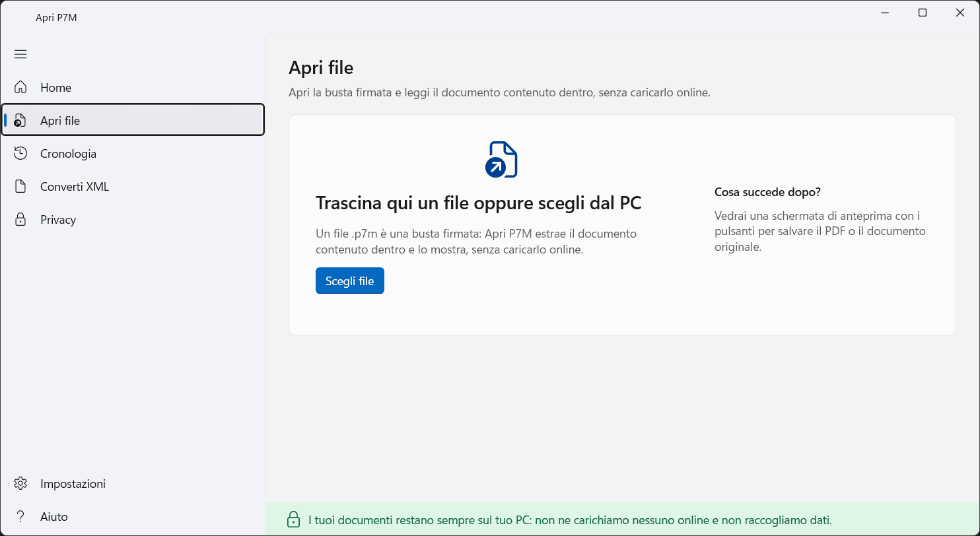Go to Cronologia label in sidebar

pos(68,154)
